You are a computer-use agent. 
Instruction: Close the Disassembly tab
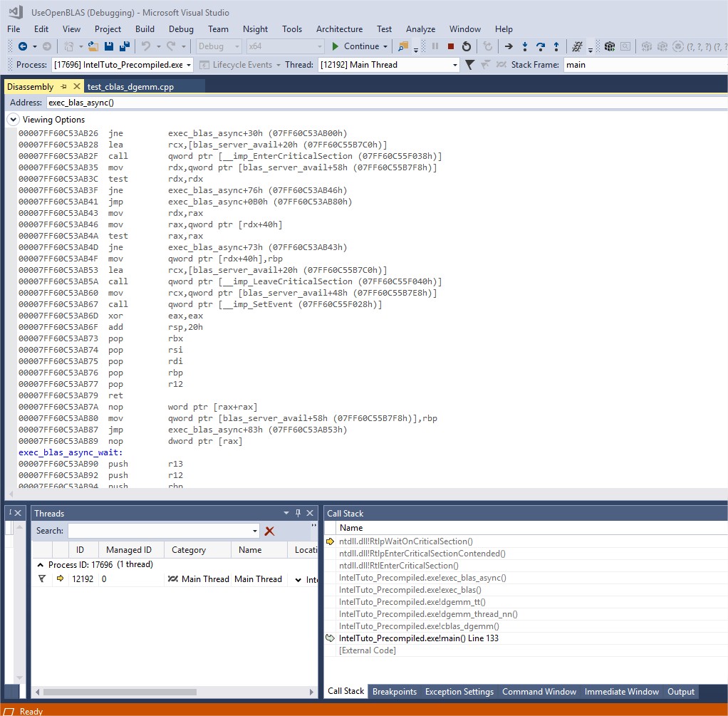click(x=77, y=86)
